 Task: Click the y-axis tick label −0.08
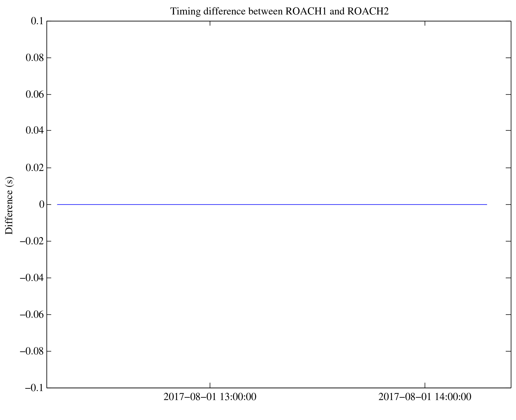[32, 351]
